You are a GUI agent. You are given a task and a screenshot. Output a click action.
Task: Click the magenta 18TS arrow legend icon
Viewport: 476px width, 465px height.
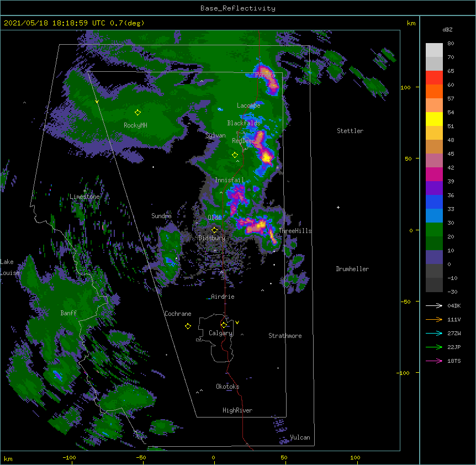point(434,361)
